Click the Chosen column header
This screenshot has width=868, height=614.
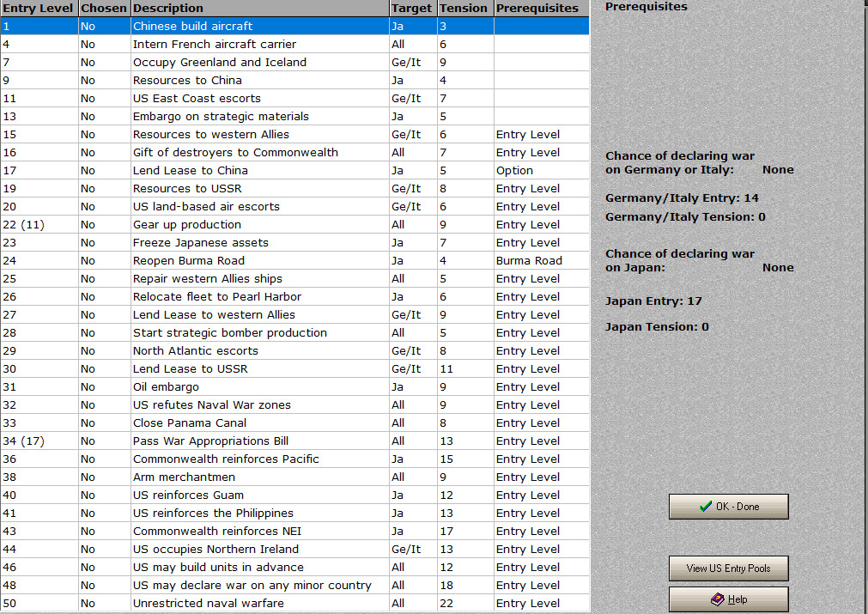(104, 9)
